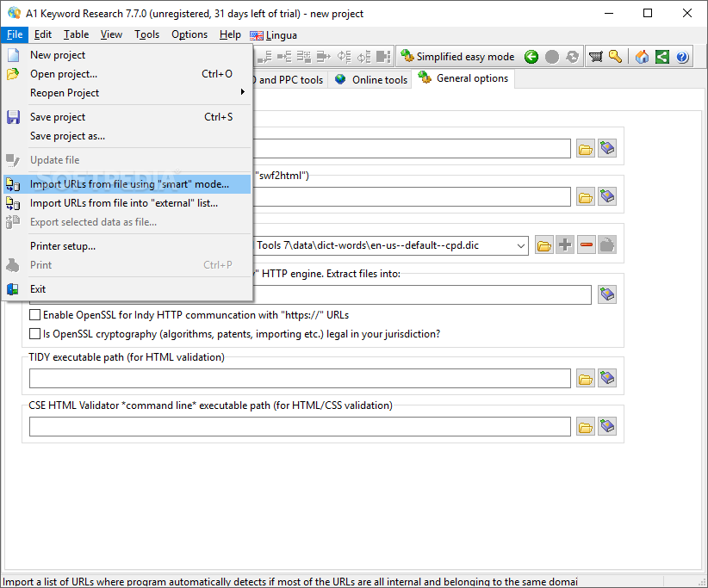Open the Lingua language menu
Screen dimensions: 708x588
274,35
